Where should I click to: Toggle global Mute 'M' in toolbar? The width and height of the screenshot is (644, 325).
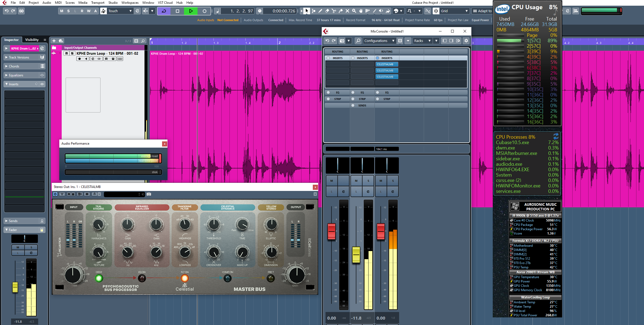(62, 11)
